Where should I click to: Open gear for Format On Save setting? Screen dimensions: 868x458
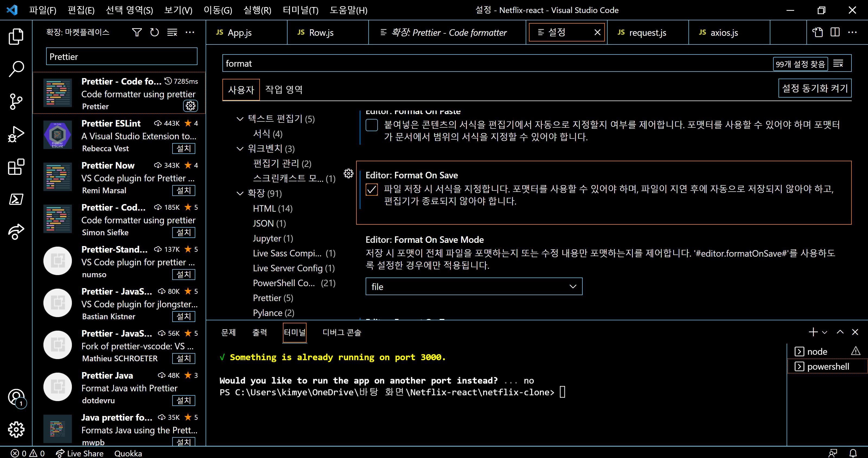tap(348, 173)
